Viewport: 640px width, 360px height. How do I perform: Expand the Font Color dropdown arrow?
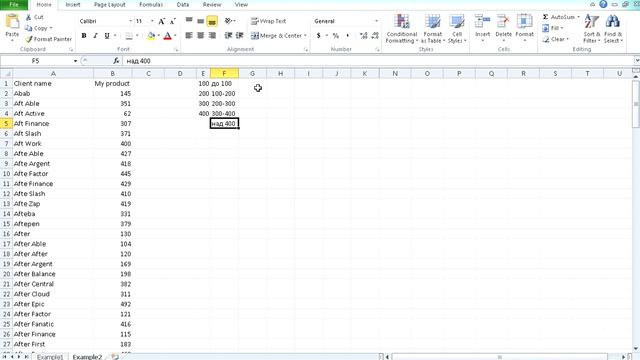[x=175, y=36]
